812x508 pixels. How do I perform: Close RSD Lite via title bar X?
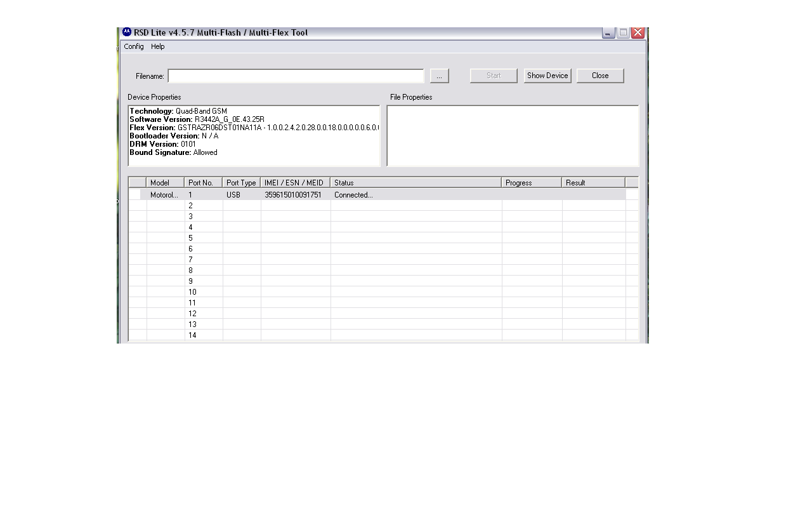[x=638, y=33]
